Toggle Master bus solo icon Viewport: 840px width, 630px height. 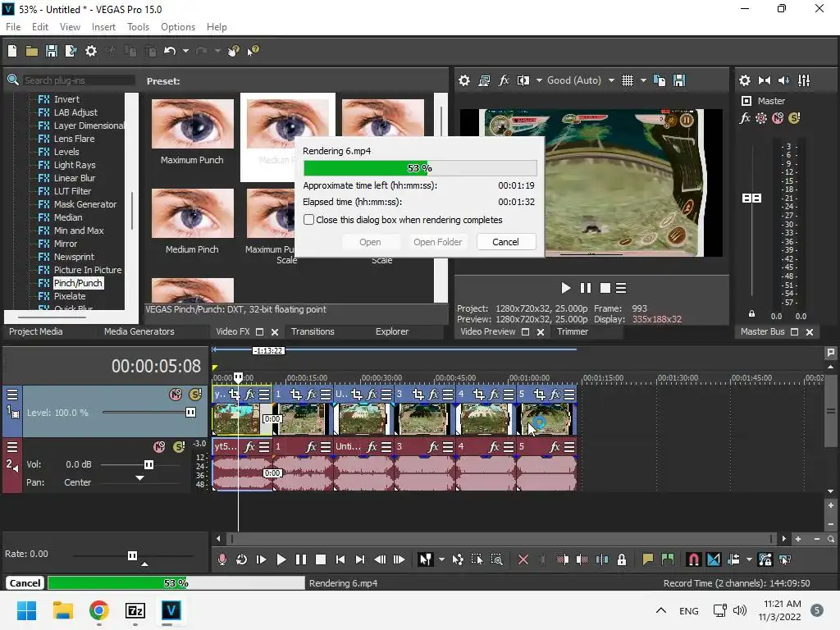pos(794,118)
